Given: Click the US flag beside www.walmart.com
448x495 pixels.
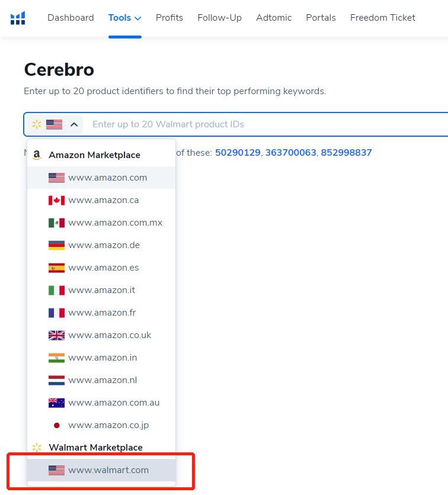Looking at the screenshot, I should (56, 470).
